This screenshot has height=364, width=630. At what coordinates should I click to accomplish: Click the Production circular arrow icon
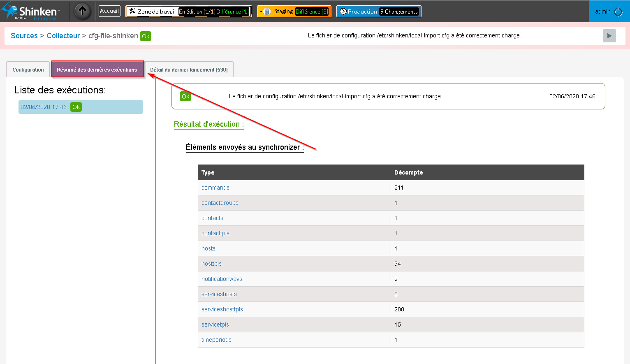coord(343,12)
